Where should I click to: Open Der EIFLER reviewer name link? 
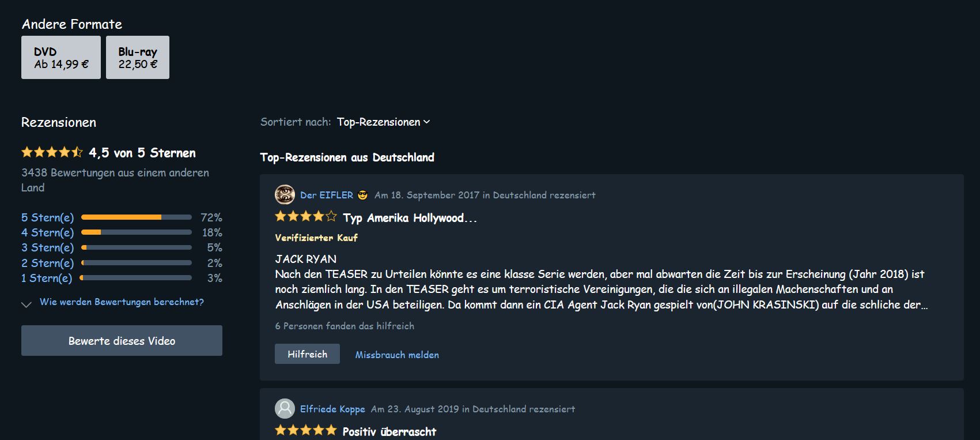tap(327, 195)
